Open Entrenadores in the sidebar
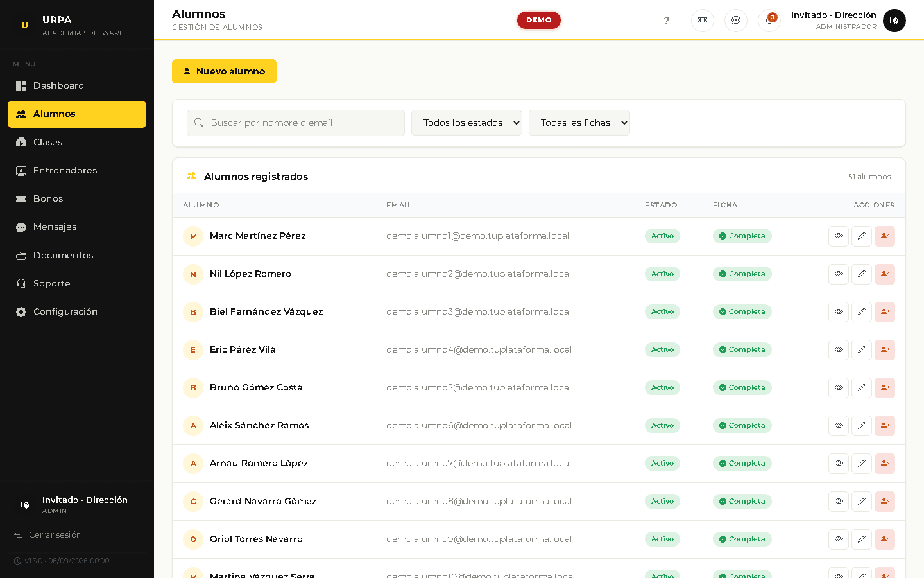Image resolution: width=924 pixels, height=578 pixels. tap(77, 171)
